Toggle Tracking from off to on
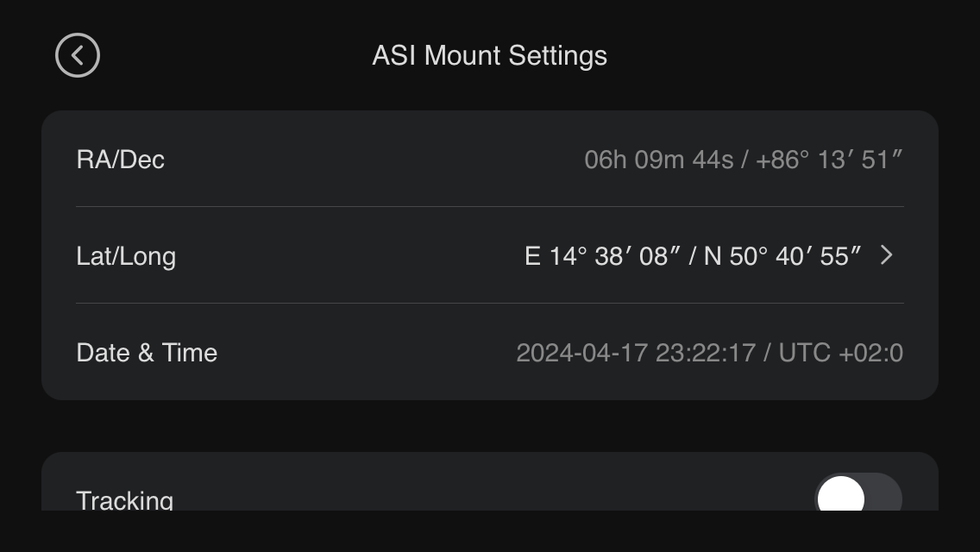This screenshot has height=552, width=980. tap(857, 498)
